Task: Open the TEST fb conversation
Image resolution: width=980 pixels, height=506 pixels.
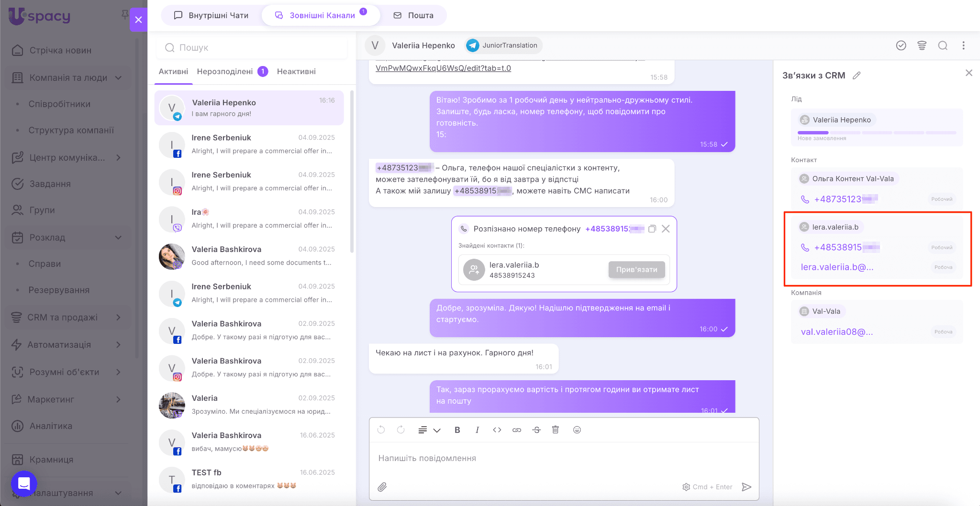Action: click(x=249, y=479)
